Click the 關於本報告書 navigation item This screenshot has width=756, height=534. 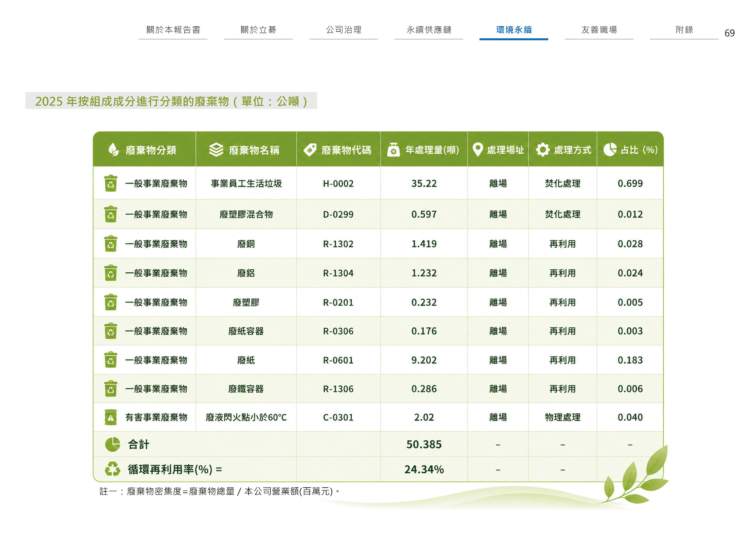tap(173, 30)
